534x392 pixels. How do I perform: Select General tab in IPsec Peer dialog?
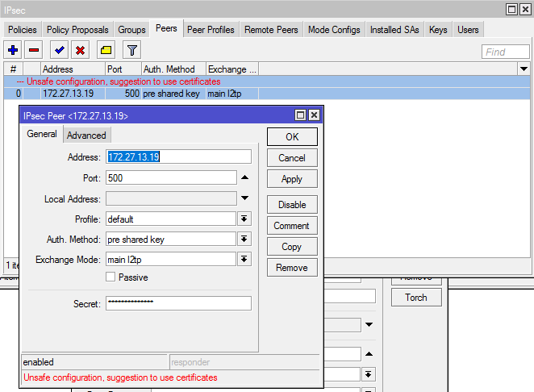tap(42, 134)
